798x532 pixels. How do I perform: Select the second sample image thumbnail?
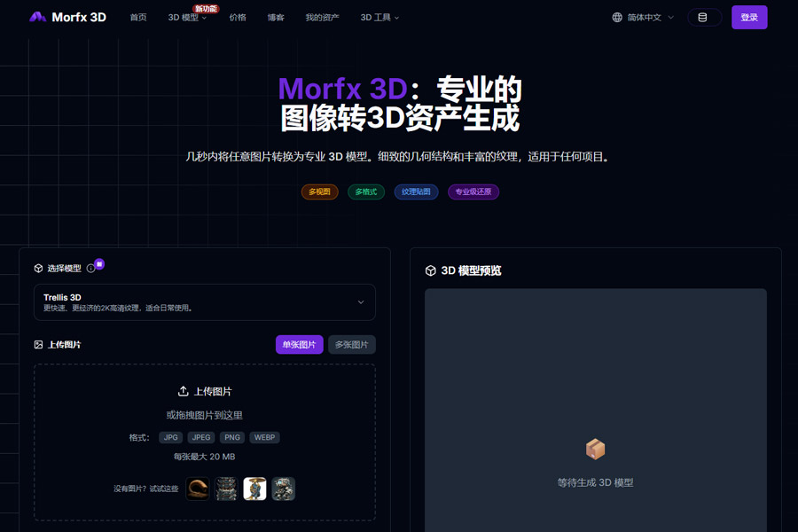(x=226, y=489)
